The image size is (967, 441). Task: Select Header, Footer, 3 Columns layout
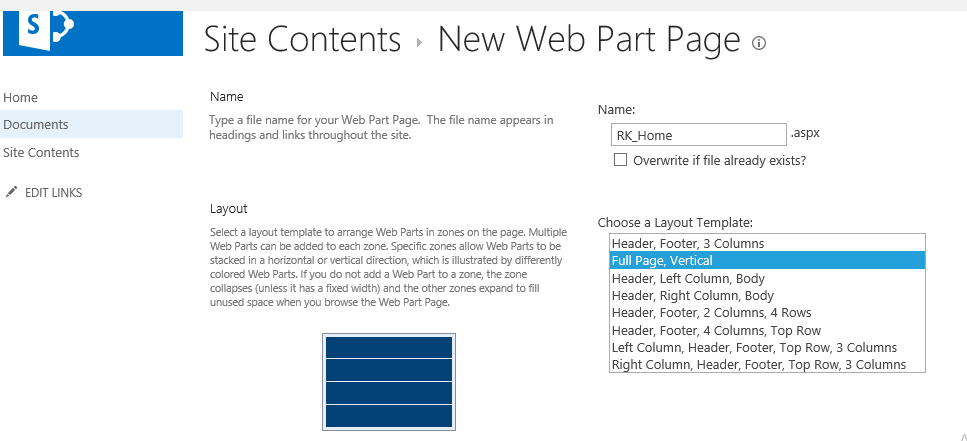pyautogui.click(x=688, y=243)
